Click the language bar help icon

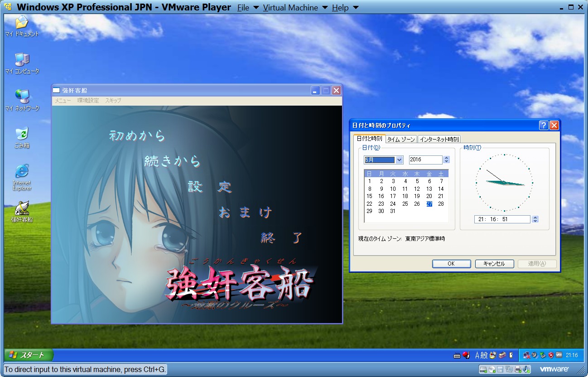coord(511,355)
